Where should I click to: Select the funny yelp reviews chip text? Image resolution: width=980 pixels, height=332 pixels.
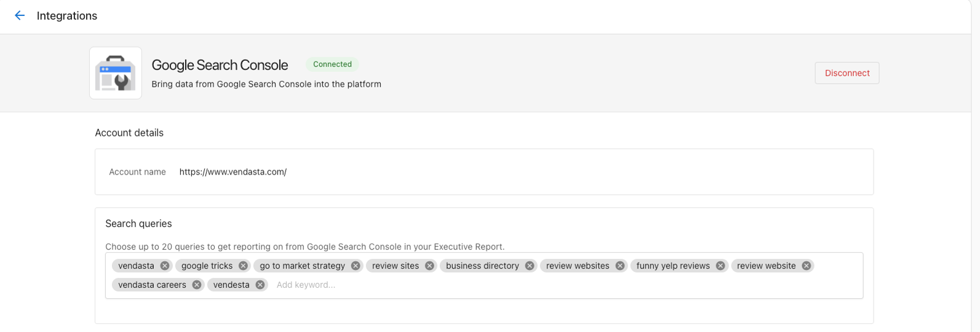click(x=673, y=266)
